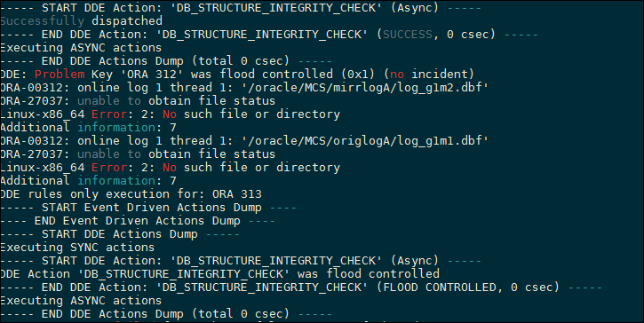Screen dimensions: 644x323
Task: Click the red 'no' in '(no incident)'
Action: [x=397, y=75]
